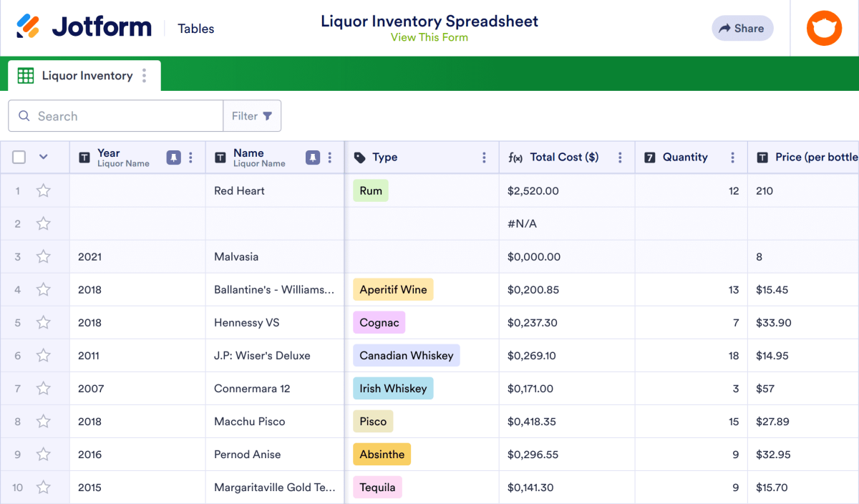The height and width of the screenshot is (504, 859).
Task: Open the three-dot menu on the Type column
Action: tap(484, 157)
